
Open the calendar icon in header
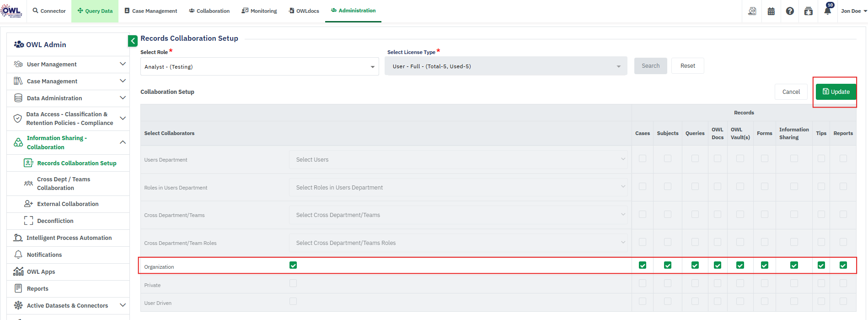(771, 11)
